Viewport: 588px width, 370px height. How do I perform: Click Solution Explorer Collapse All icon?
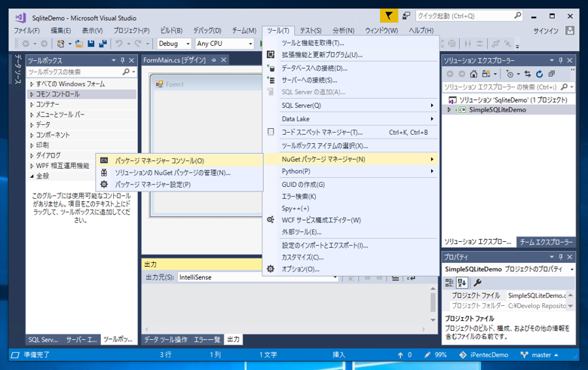551,74
